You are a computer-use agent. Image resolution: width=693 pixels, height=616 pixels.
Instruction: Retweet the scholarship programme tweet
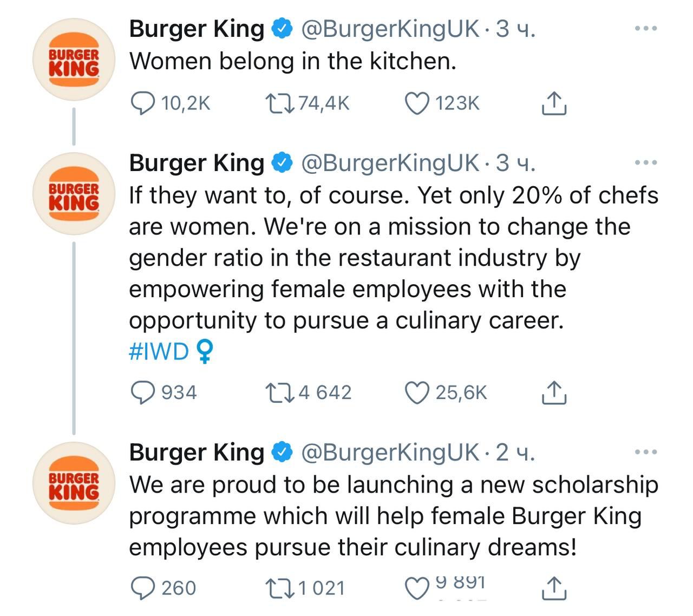279,588
